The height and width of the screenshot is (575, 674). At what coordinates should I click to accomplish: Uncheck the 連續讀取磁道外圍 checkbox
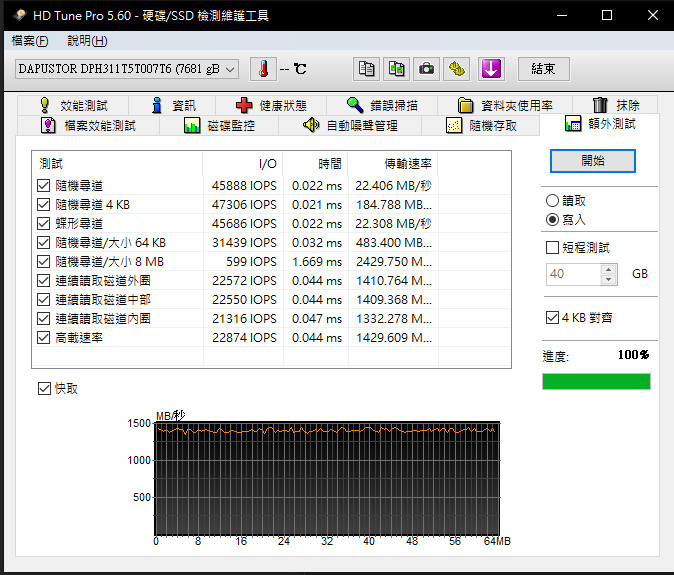coord(43,281)
